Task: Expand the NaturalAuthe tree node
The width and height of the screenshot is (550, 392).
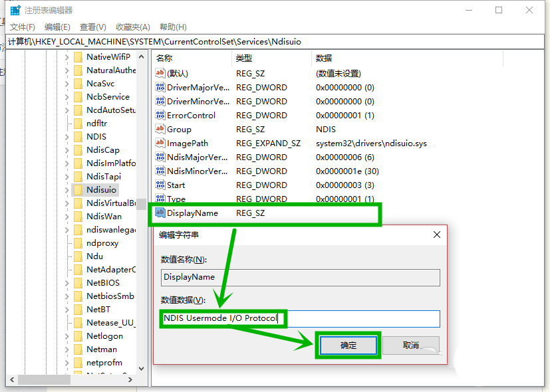Action: tap(67, 70)
